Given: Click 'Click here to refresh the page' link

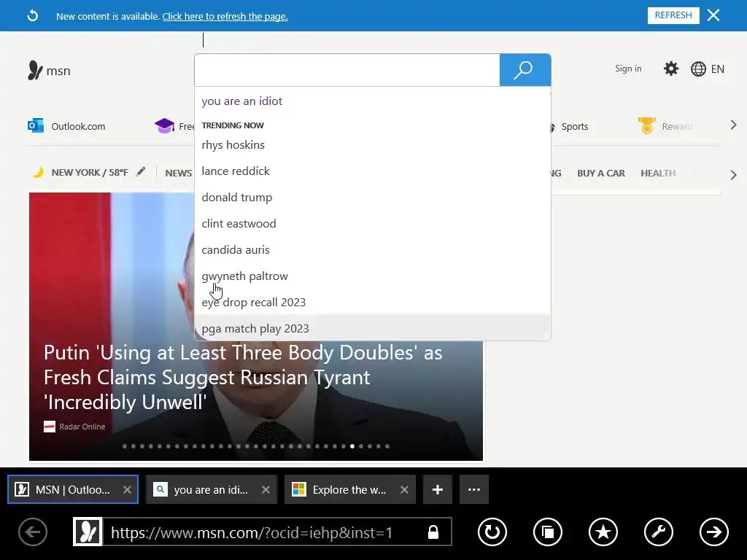Looking at the screenshot, I should 225,16.
